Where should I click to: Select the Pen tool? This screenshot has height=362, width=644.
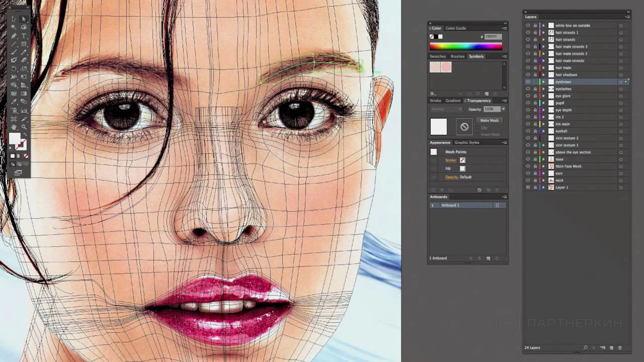pos(14,36)
